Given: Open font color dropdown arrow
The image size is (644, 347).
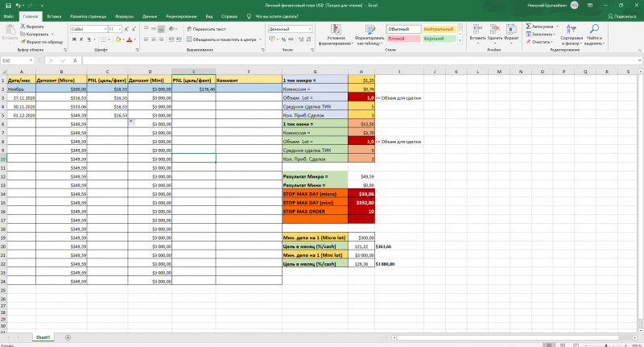Looking at the screenshot, I should [134, 39].
